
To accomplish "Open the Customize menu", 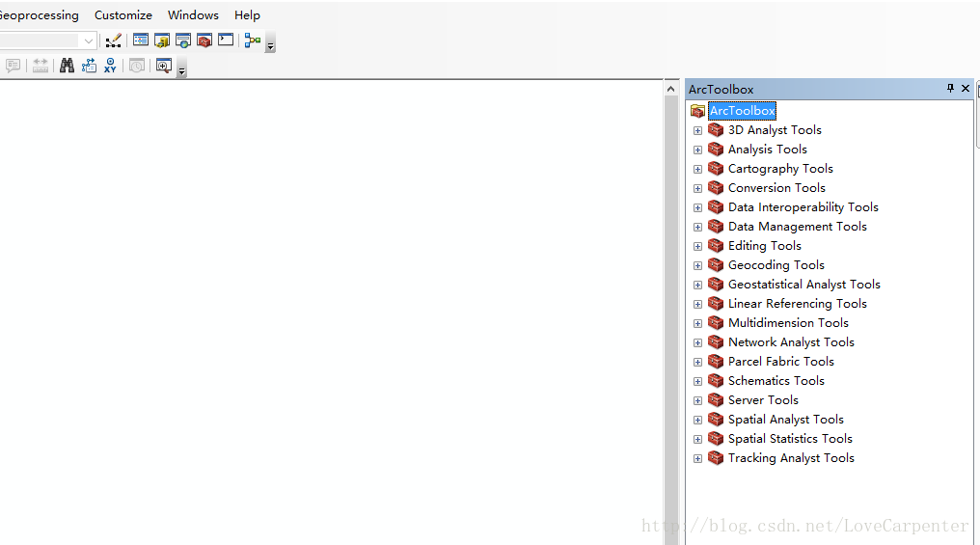I will tap(123, 15).
